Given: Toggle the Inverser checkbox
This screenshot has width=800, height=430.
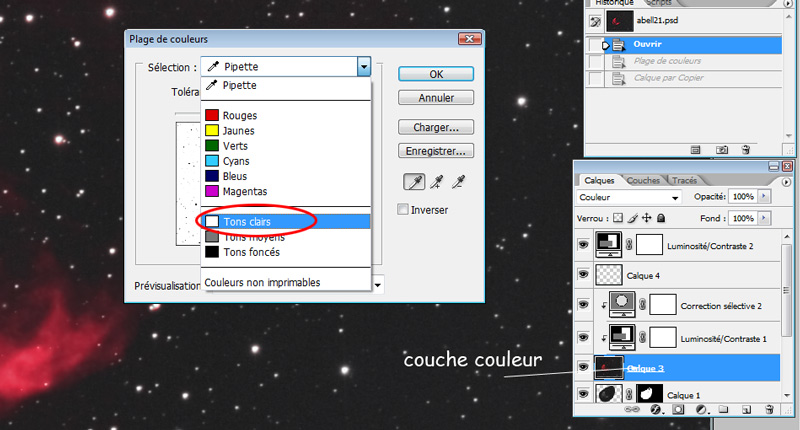Looking at the screenshot, I should coord(403,210).
